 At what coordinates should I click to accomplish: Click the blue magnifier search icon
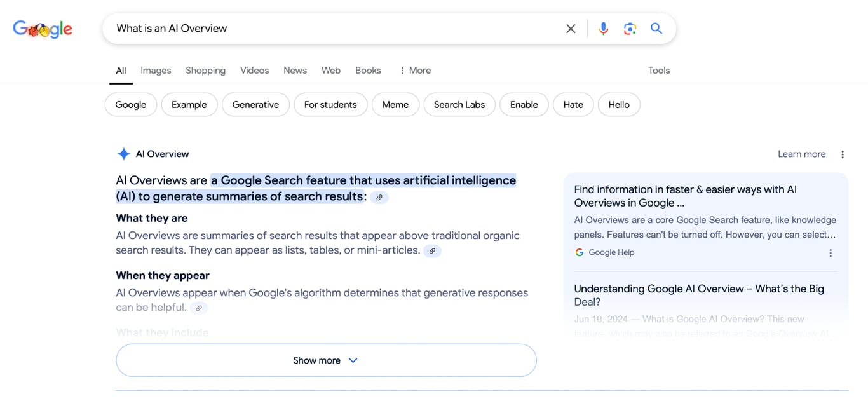click(656, 29)
